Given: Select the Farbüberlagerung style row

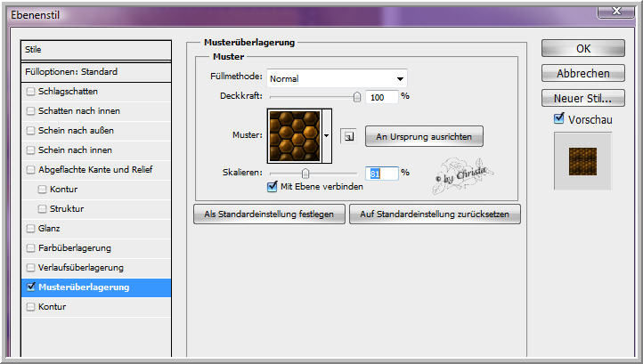Looking at the screenshot, I should [x=96, y=248].
